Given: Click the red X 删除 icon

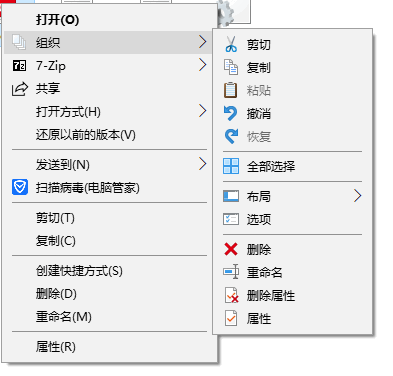Looking at the screenshot, I should click(231, 249).
